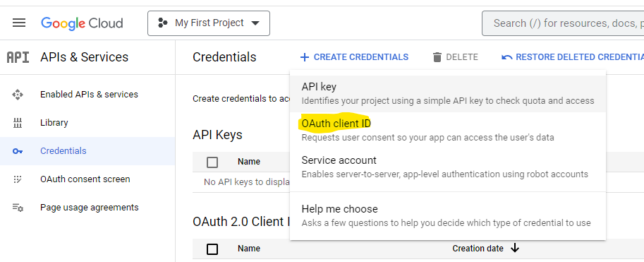
Task: Tick the OAuth 2.0 Client IDs checkbox
Action: click(212, 249)
